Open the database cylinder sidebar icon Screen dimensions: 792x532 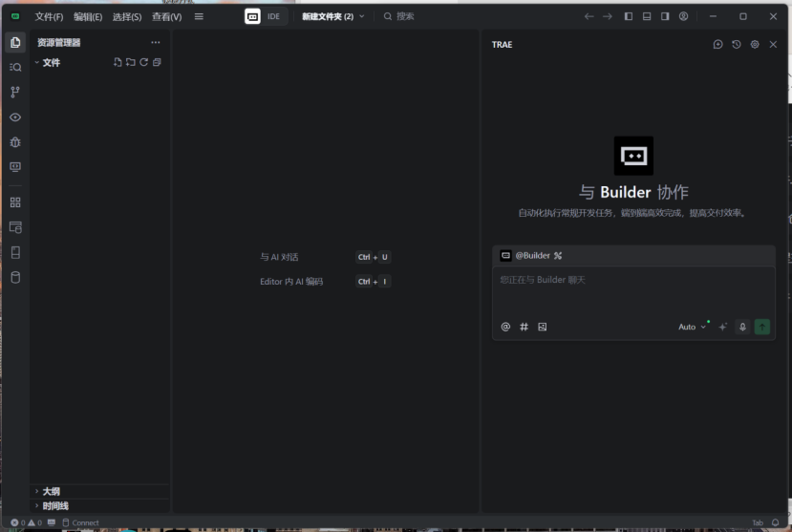point(15,278)
